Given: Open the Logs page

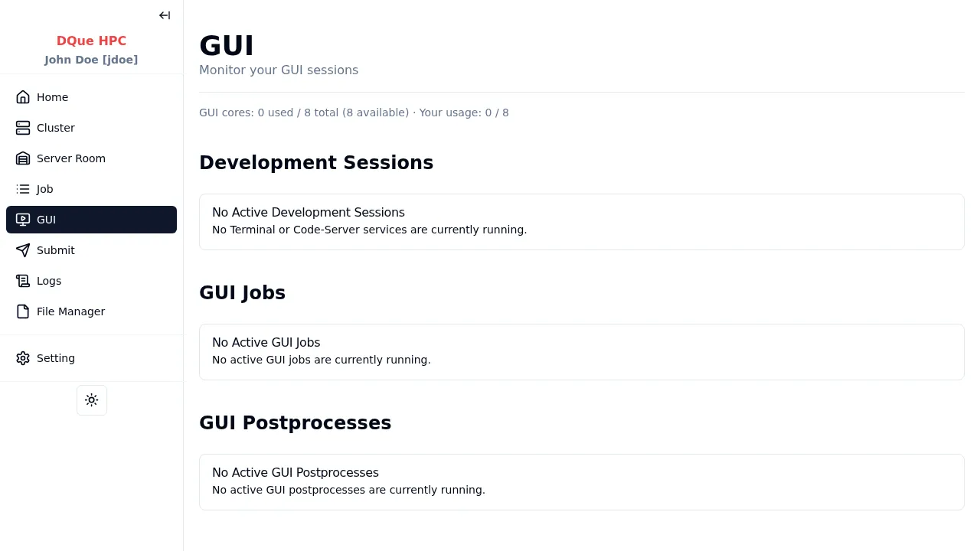Looking at the screenshot, I should point(49,281).
